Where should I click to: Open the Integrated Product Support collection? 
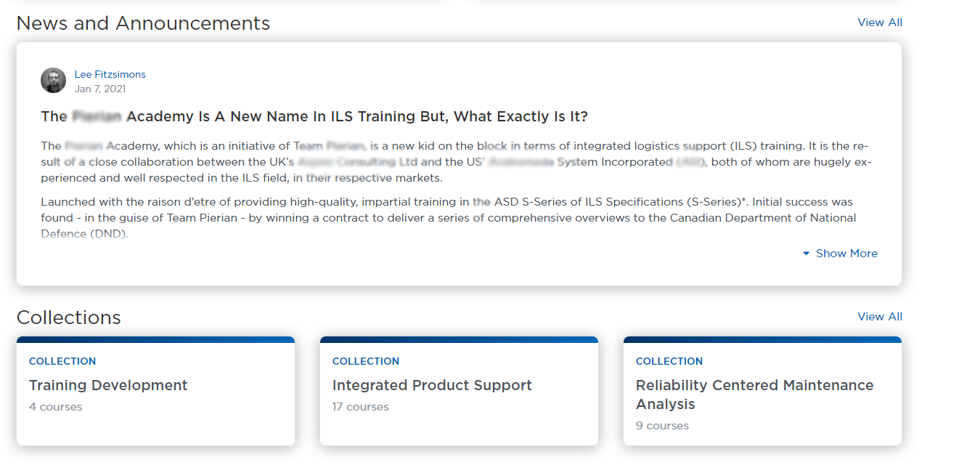[x=432, y=386]
